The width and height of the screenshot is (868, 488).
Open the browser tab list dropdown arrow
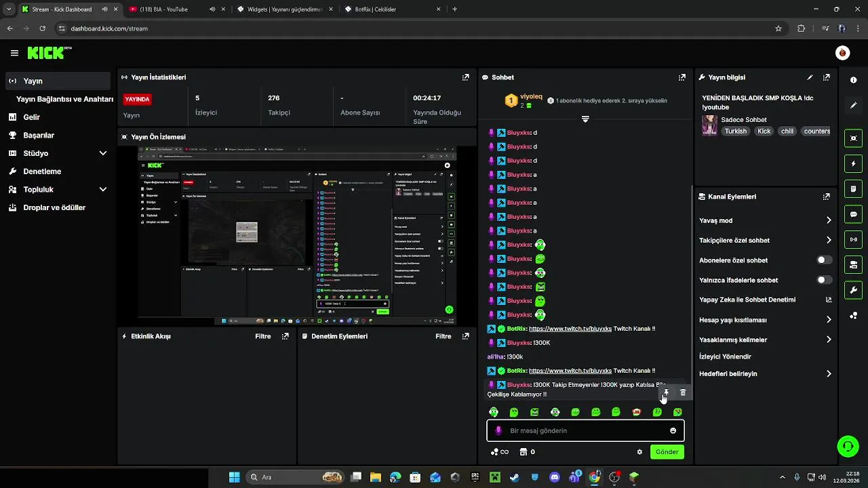(8, 9)
